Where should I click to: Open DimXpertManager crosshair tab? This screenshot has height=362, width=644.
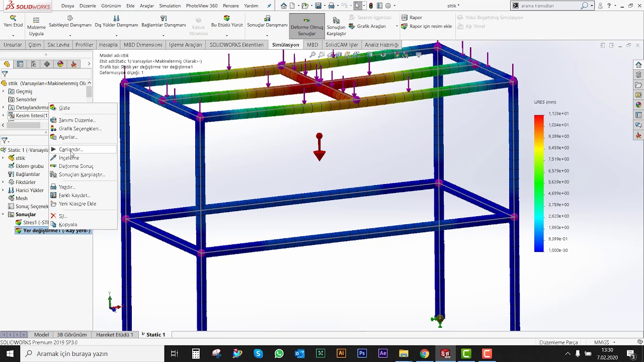(x=47, y=64)
